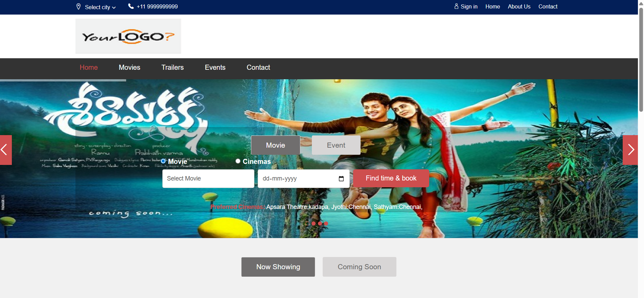Click the page vertical scrollbar thumb

(x=641, y=59)
